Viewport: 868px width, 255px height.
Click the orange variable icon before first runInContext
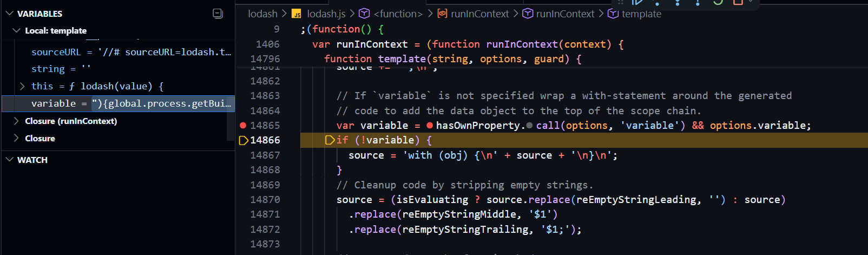442,14
